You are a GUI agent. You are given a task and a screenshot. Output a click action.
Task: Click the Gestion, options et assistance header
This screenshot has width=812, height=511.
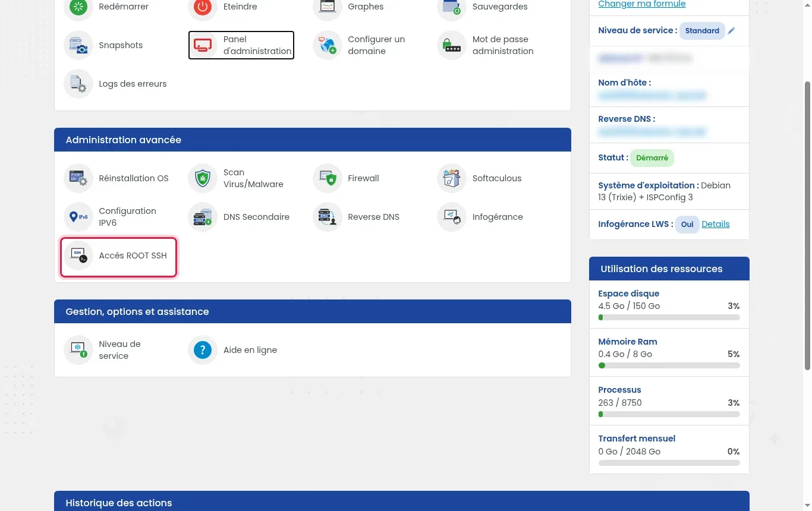pyautogui.click(x=313, y=311)
